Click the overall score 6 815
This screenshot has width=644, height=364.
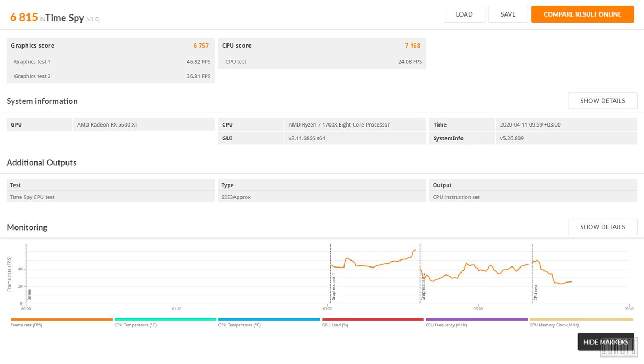point(24,17)
